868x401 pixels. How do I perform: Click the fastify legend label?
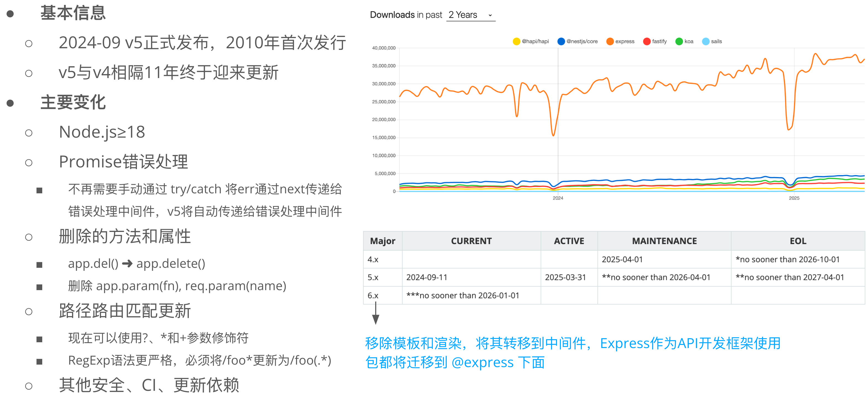pyautogui.click(x=660, y=41)
